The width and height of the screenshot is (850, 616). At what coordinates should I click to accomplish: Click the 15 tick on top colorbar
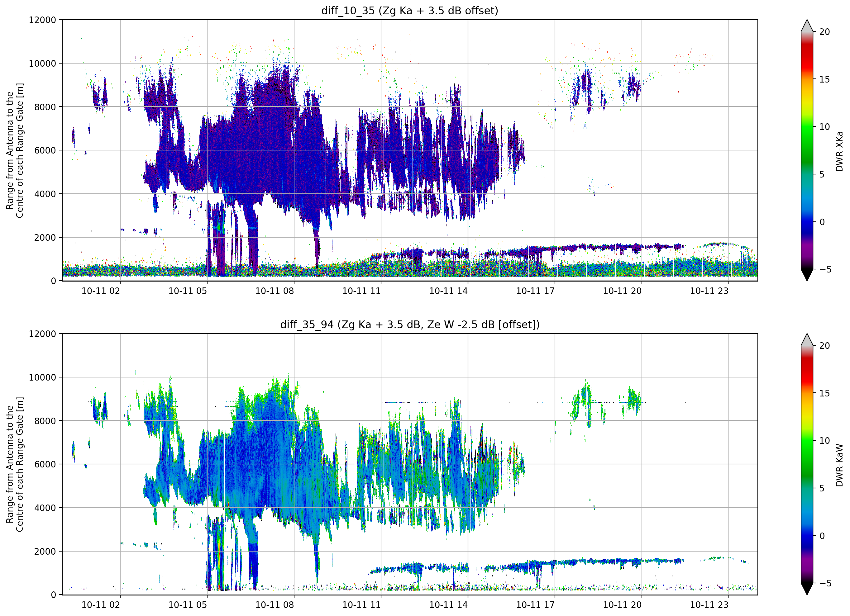[x=824, y=79]
